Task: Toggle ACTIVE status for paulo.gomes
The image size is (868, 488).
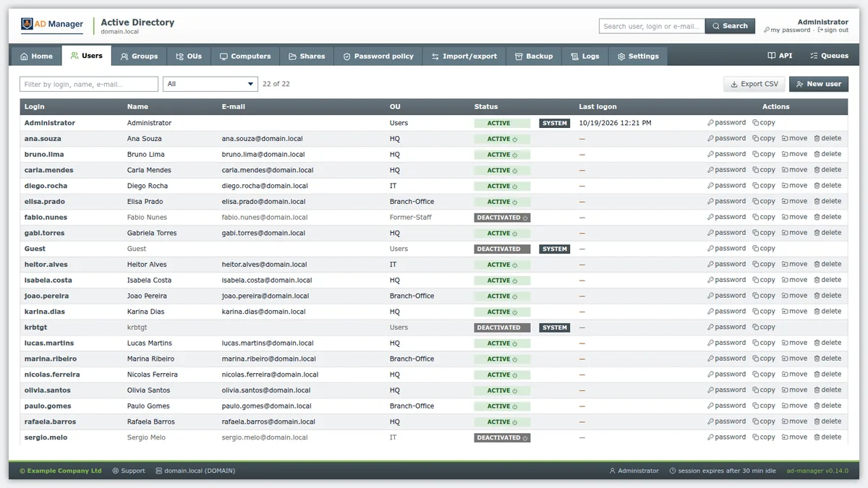Action: (502, 406)
